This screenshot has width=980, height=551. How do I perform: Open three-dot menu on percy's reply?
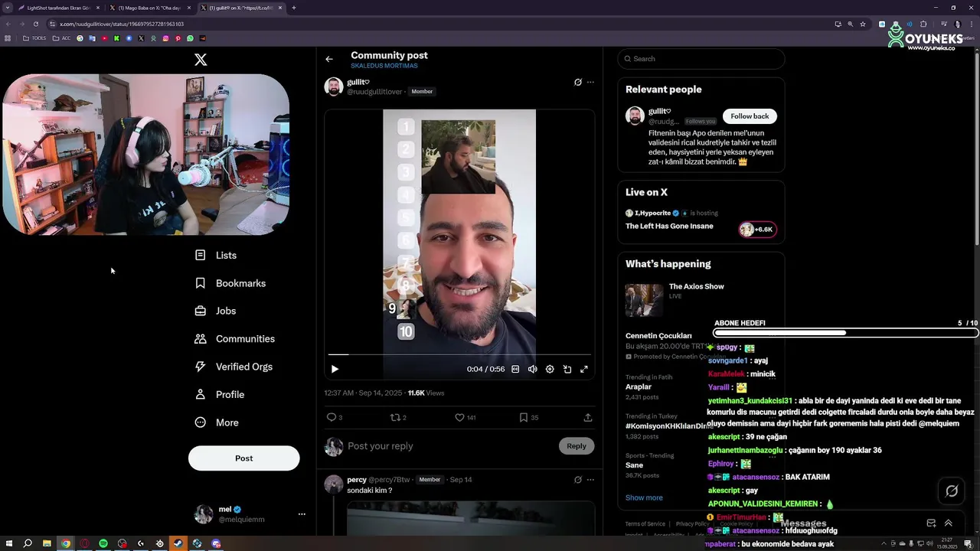[590, 480]
